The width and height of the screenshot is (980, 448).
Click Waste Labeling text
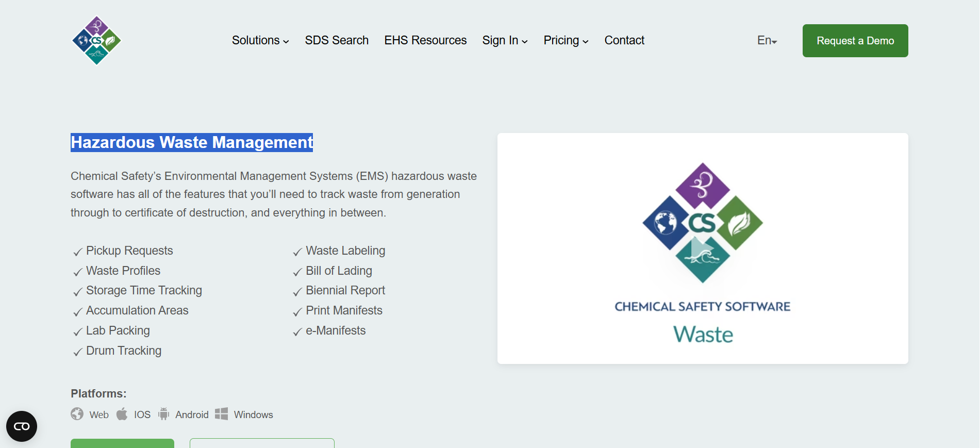345,251
